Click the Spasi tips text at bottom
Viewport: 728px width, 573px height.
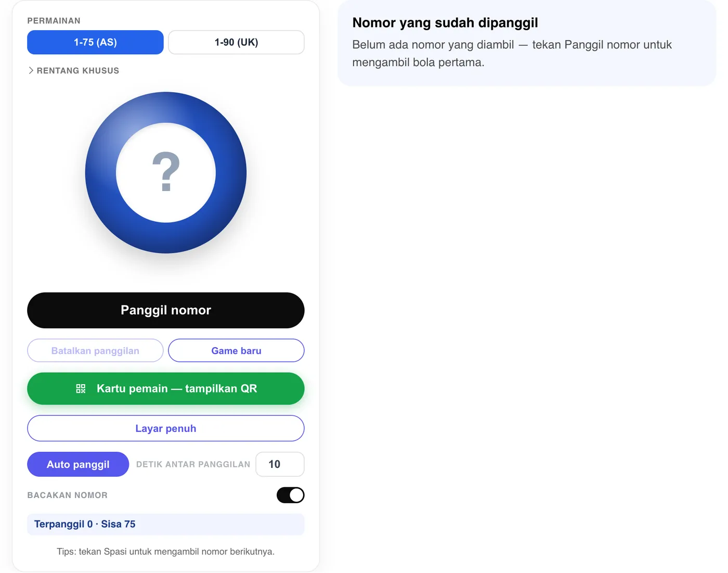point(166,552)
